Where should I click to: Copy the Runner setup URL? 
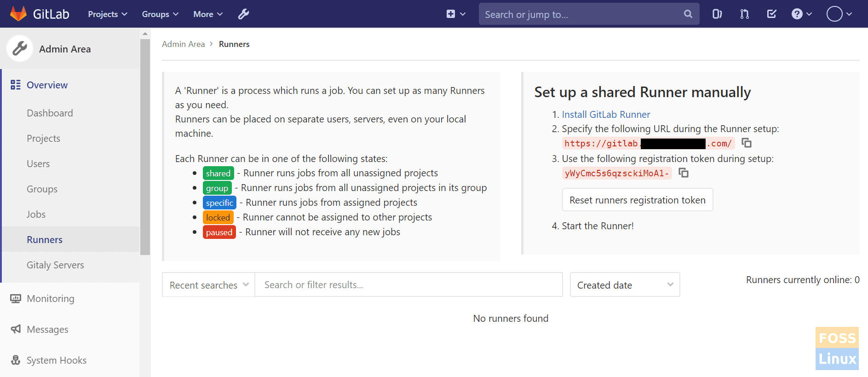pyautogui.click(x=747, y=143)
